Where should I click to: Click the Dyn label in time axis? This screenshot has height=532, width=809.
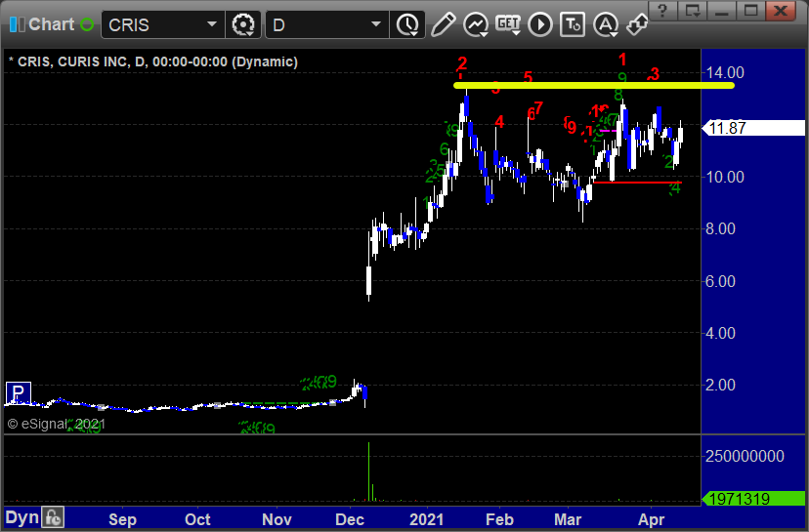point(21,517)
